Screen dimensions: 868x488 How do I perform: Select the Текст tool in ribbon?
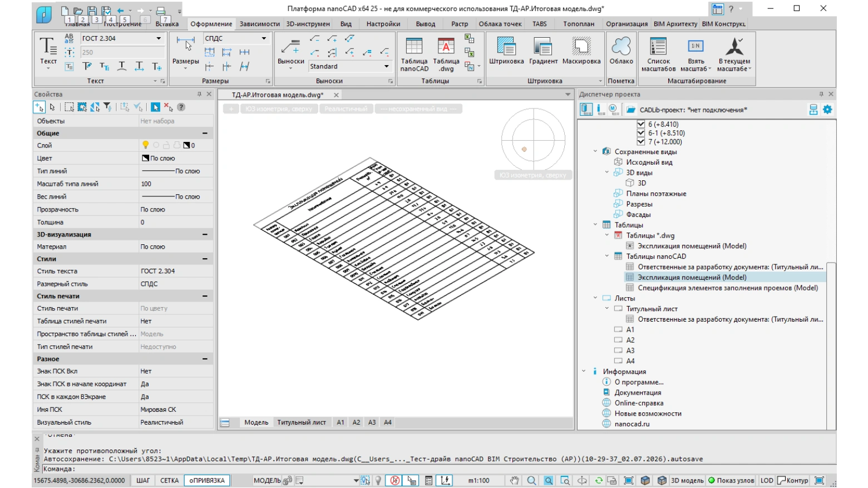pyautogui.click(x=48, y=52)
